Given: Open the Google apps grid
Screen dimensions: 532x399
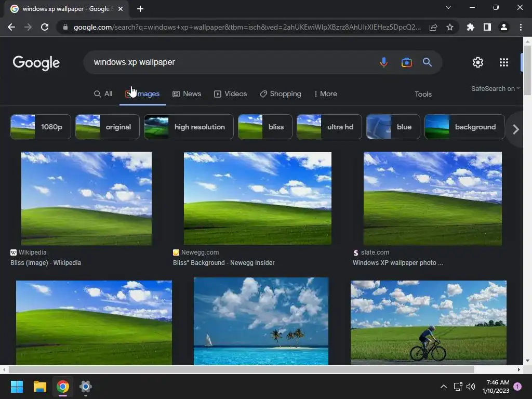Looking at the screenshot, I should click(x=504, y=62).
